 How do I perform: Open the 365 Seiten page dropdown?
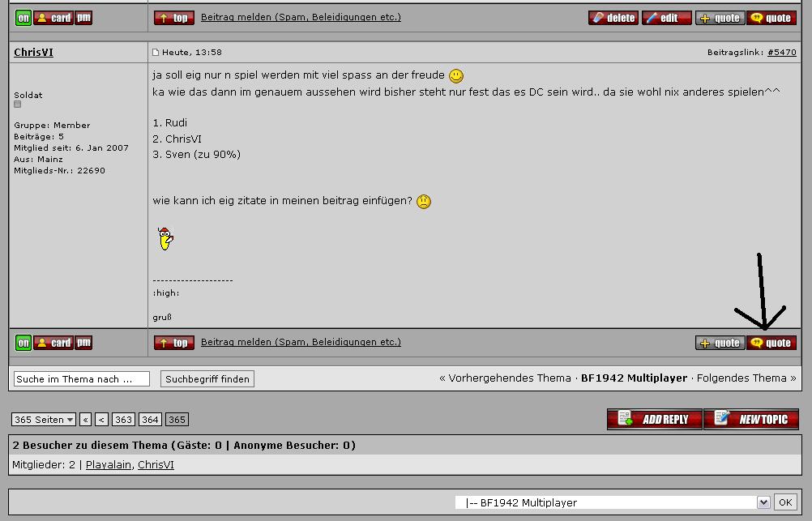pyautogui.click(x=44, y=420)
